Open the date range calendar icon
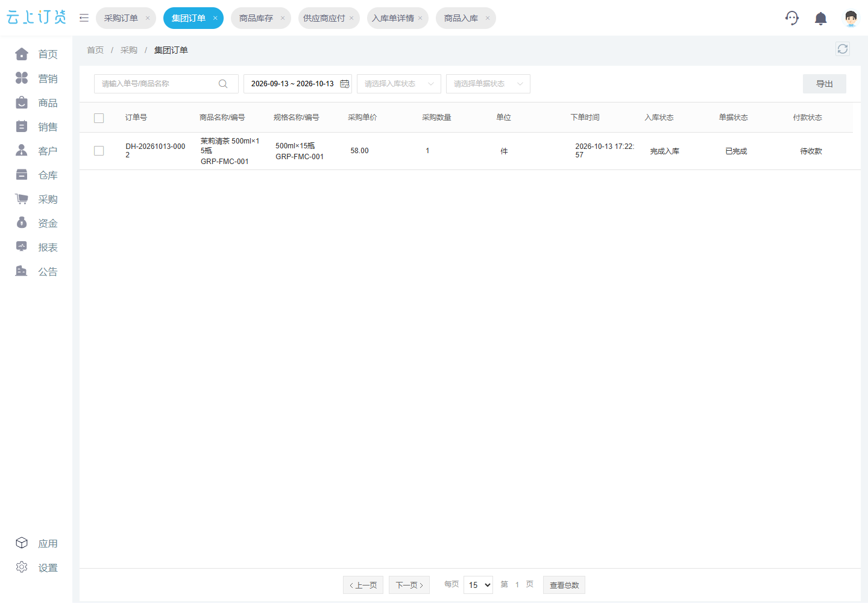 tap(345, 84)
